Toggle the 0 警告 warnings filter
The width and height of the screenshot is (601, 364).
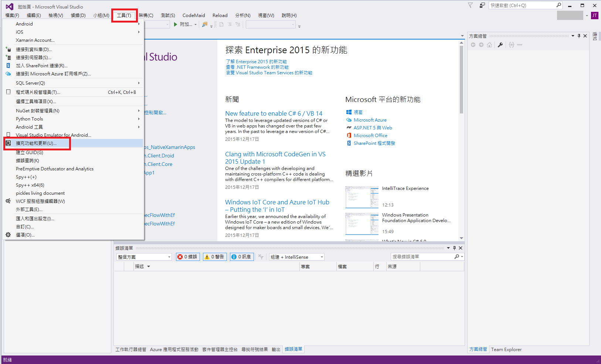pos(215,257)
